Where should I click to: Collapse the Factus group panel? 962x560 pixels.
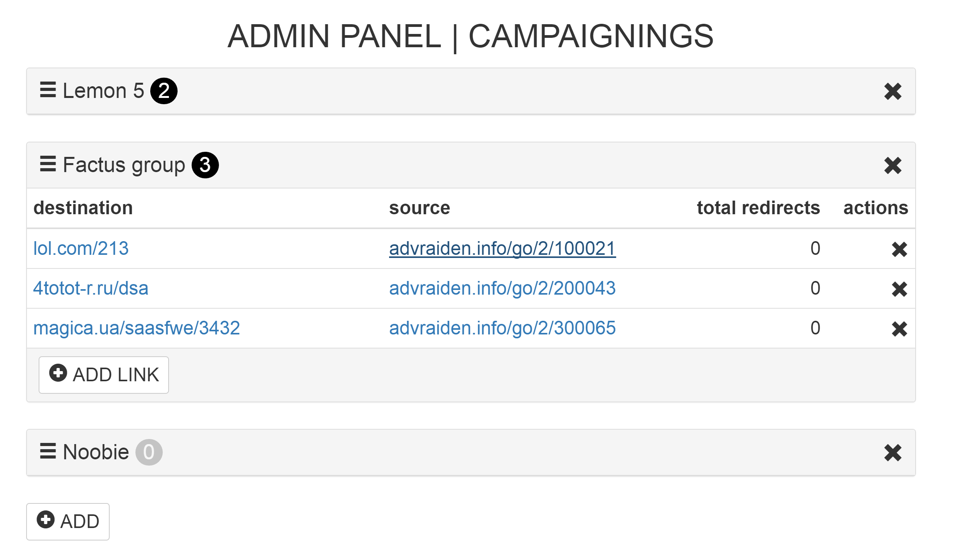124,165
